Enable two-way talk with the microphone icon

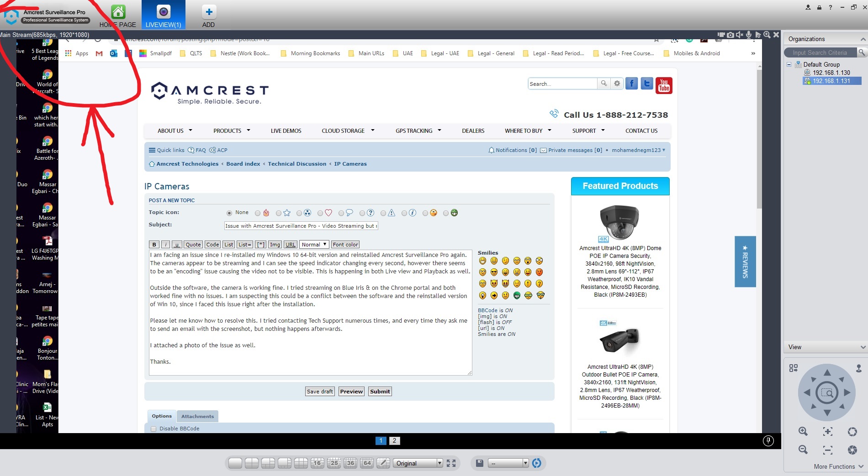tap(749, 35)
